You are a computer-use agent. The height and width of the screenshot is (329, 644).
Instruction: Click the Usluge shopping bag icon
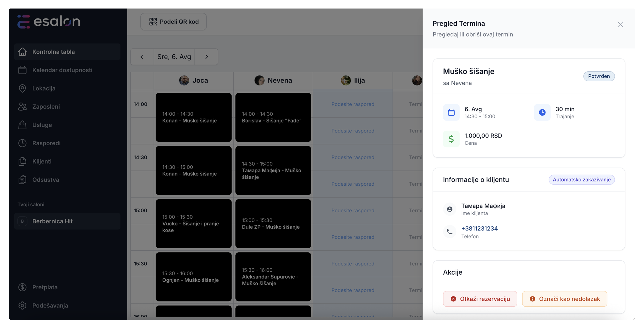pyautogui.click(x=22, y=125)
